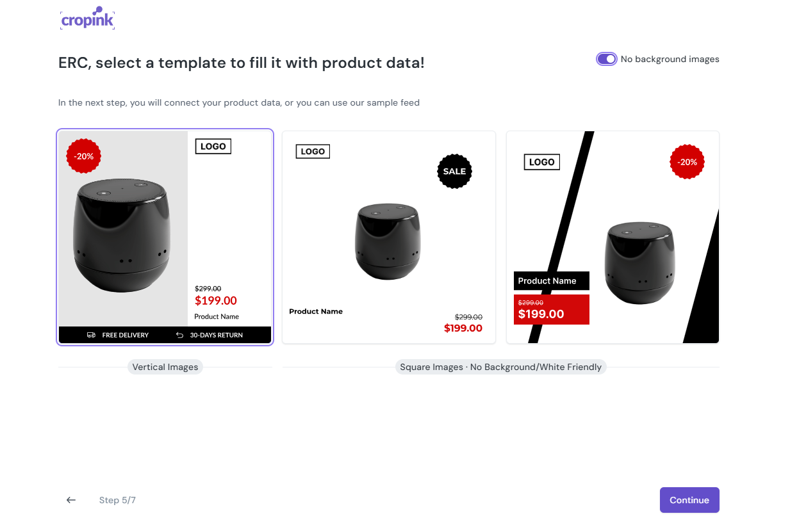Click the Cropink logo

[87, 19]
